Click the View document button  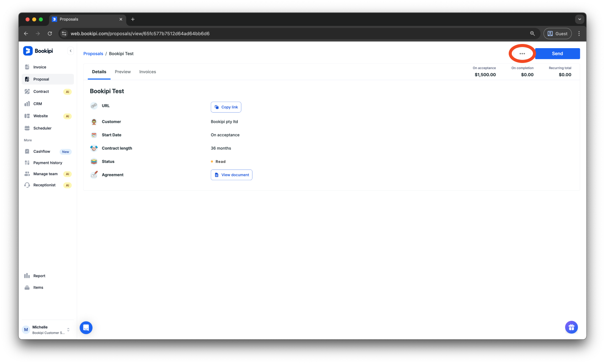[232, 175]
